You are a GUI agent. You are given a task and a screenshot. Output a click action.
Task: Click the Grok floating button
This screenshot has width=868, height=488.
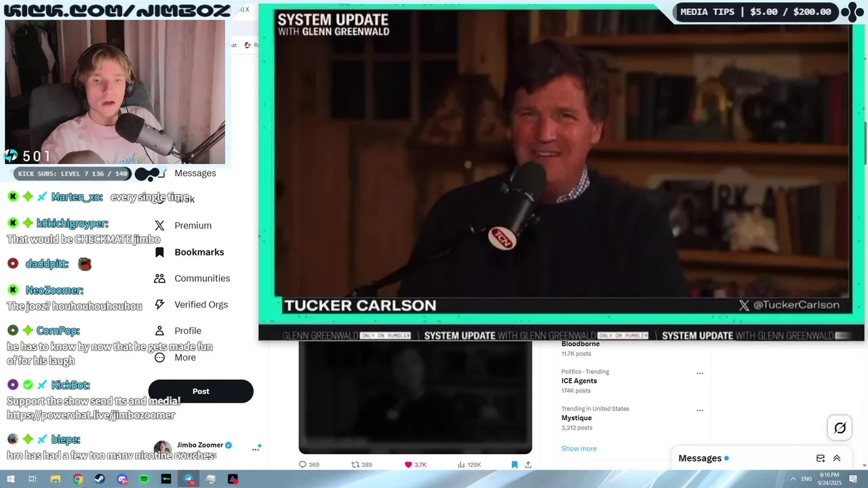pos(840,428)
